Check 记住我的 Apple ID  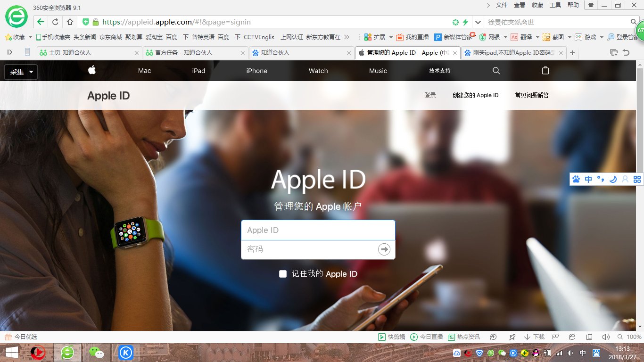coord(283,273)
